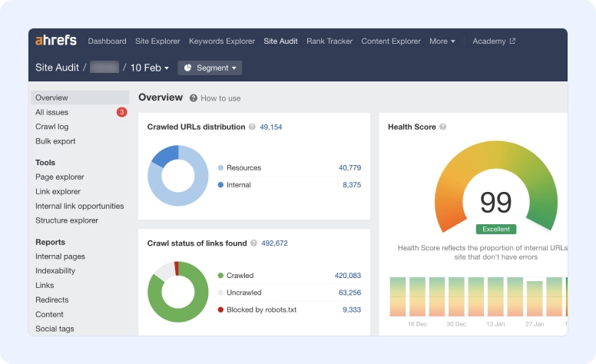Click the blurred project name breadcrumb
The height and width of the screenshot is (364, 596).
pyautogui.click(x=104, y=68)
